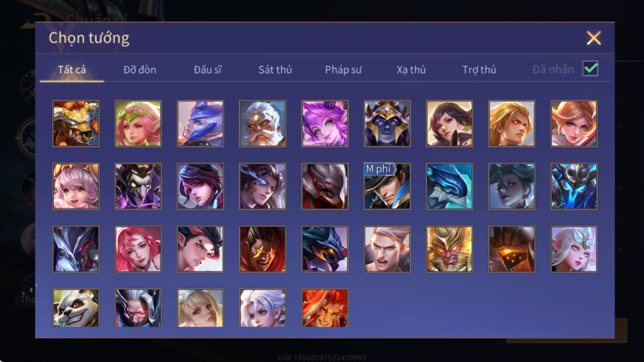Pick the golden lion beast hero
The width and height of the screenshot is (644, 362).
tap(76, 124)
